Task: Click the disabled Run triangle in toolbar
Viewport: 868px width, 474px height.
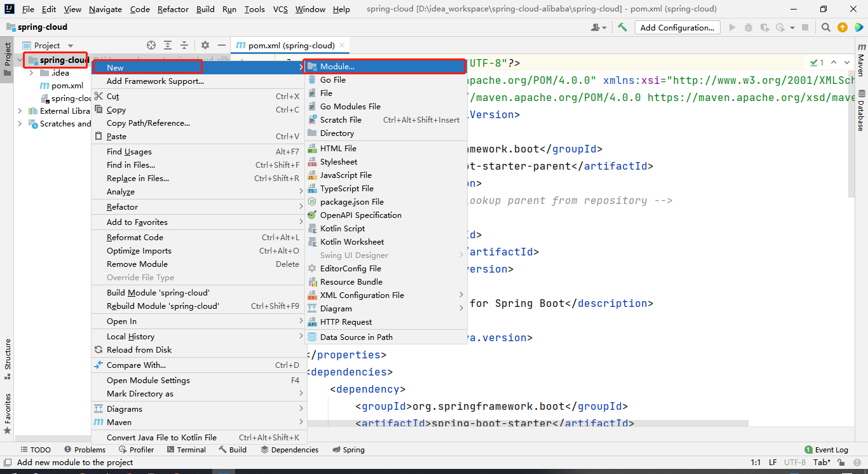Action: pos(732,27)
